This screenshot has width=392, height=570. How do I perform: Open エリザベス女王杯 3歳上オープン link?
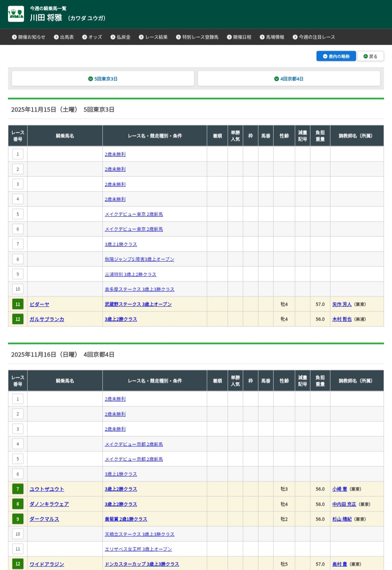(138, 549)
